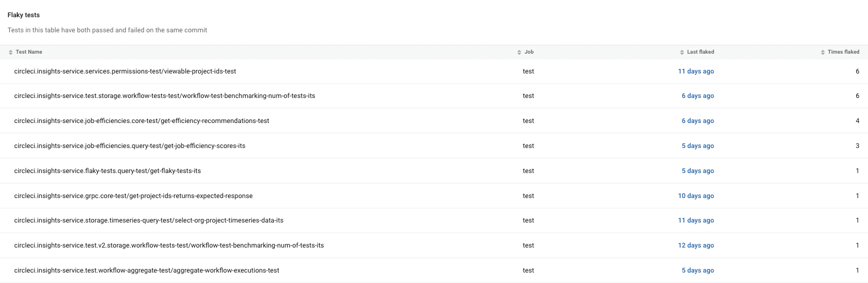Screen dimensions: 868x283
Task: Click job 'test' in aggregate-workflow-executions-test row
Action: pyautogui.click(x=528, y=270)
